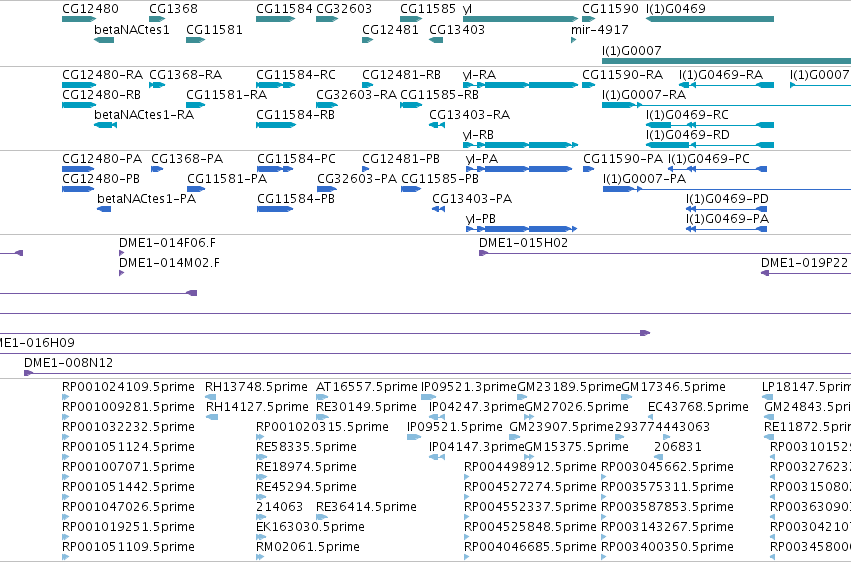Click the DME1-008N12 clone label
The image size is (851, 562).
pyautogui.click(x=68, y=362)
